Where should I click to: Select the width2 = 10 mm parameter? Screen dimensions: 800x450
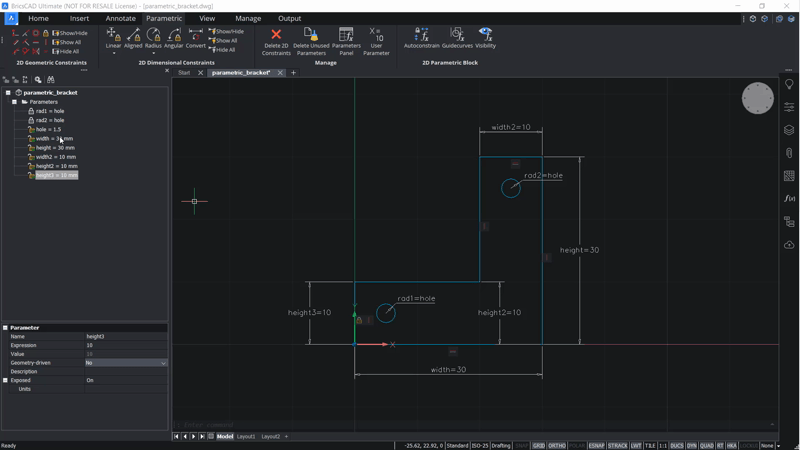click(56, 157)
